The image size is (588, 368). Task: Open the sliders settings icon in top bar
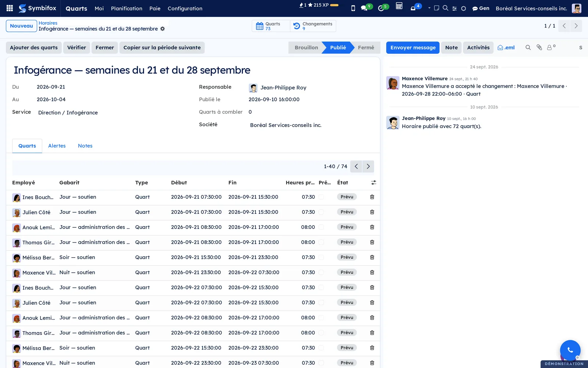pos(455,8)
